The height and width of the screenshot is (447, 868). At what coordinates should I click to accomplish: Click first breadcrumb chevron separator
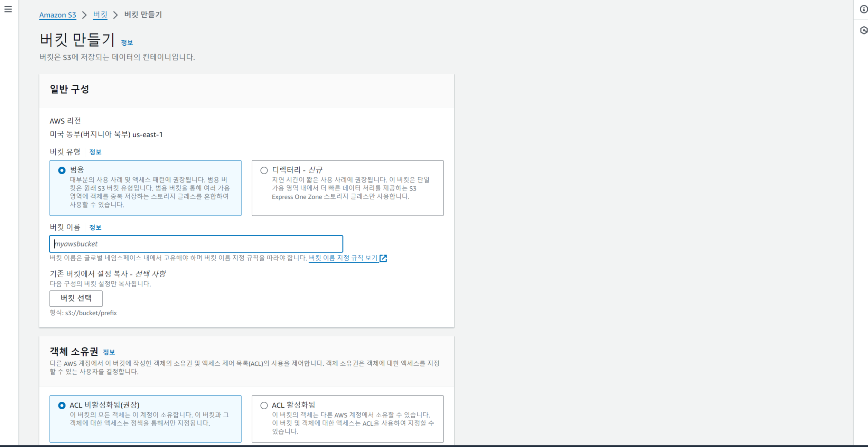point(84,15)
